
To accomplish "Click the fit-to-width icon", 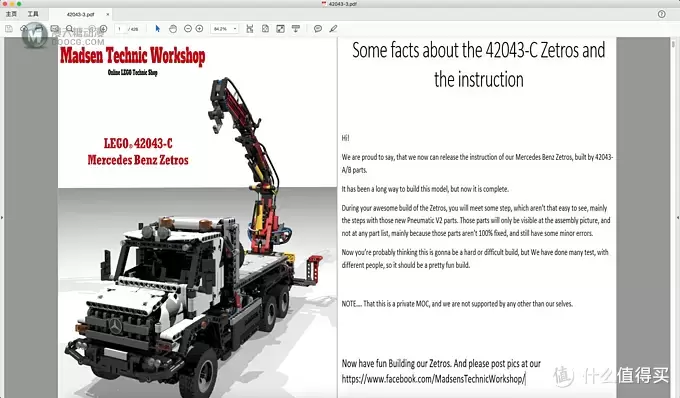I will point(250,29).
